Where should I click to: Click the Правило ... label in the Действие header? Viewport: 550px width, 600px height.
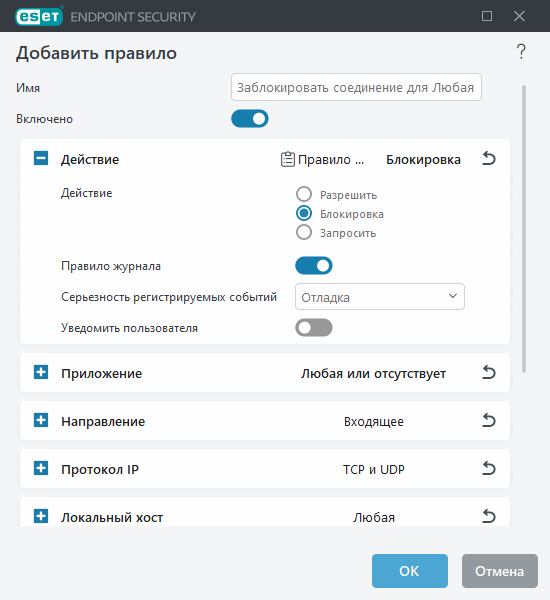tap(331, 160)
